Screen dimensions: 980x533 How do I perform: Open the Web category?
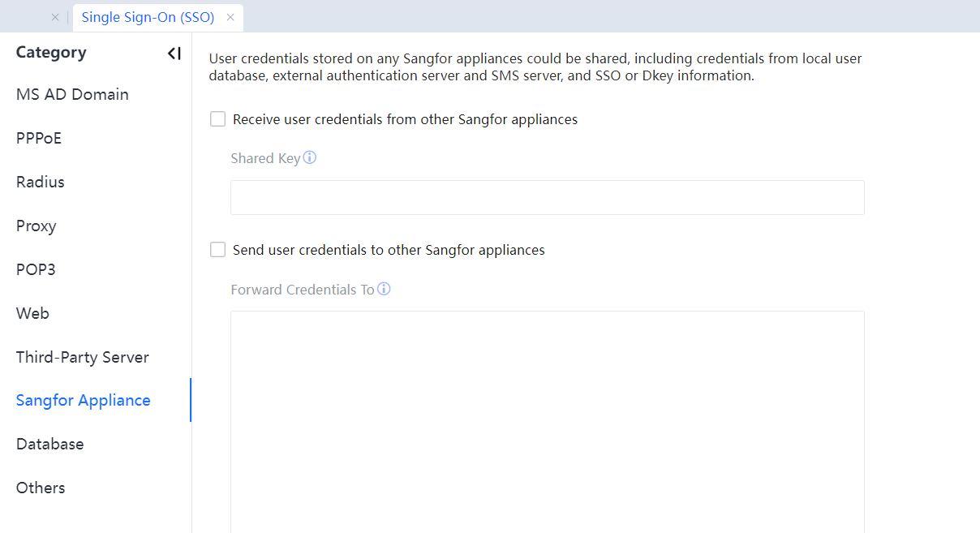pos(32,314)
